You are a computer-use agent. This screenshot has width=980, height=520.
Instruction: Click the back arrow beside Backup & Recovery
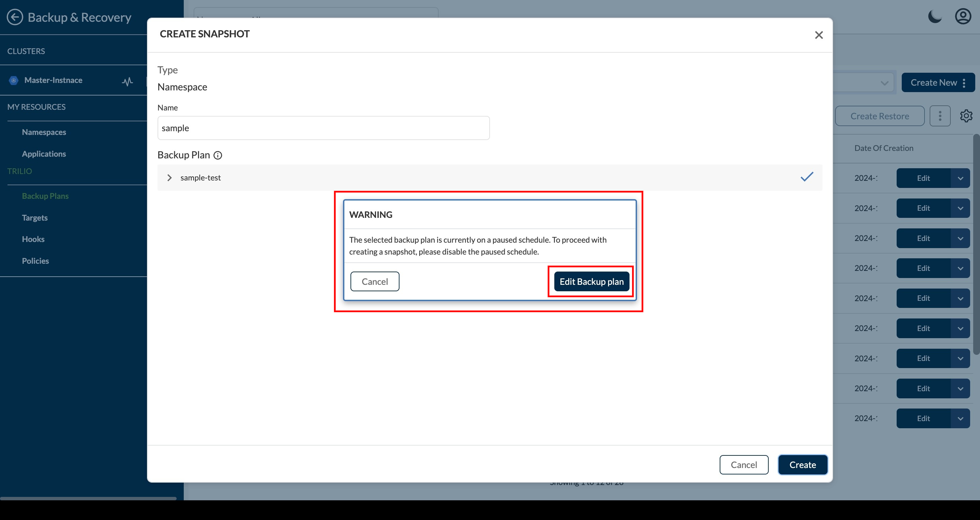pos(15,17)
